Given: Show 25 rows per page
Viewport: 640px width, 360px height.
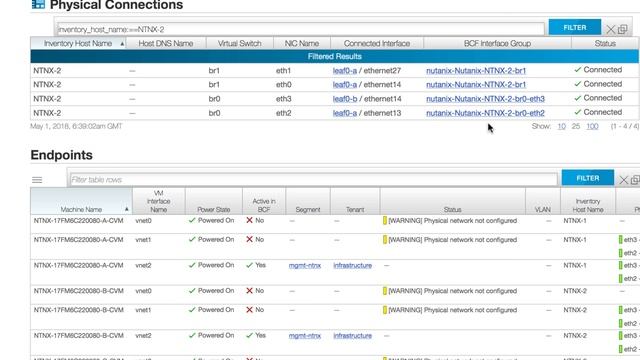Looking at the screenshot, I should [x=576, y=127].
